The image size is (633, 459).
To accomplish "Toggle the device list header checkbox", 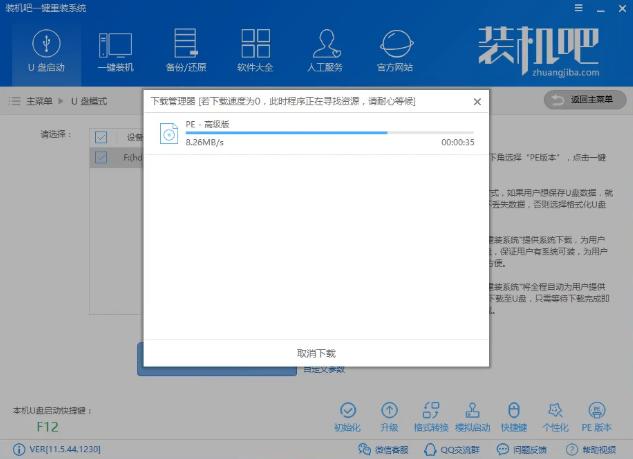I will click(x=101, y=137).
